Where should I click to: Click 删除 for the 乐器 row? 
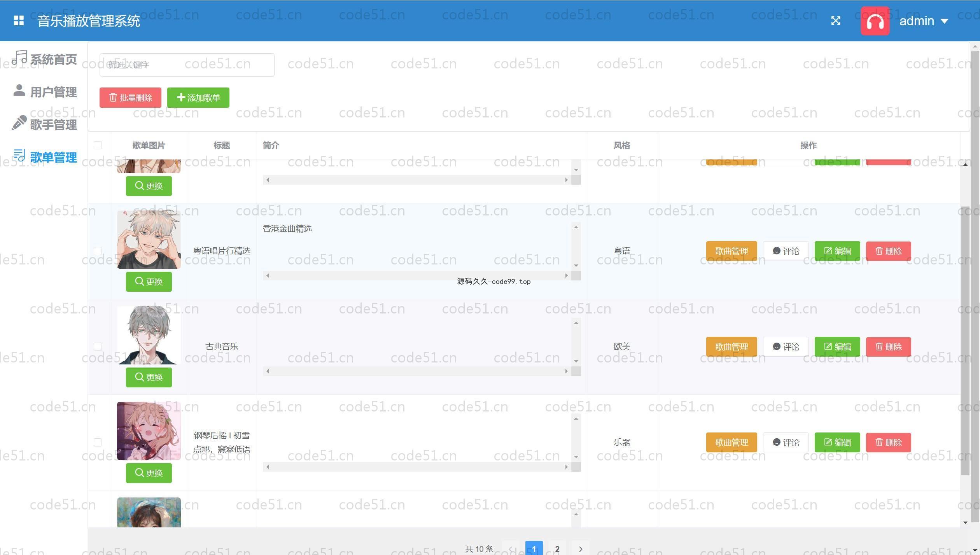point(889,442)
